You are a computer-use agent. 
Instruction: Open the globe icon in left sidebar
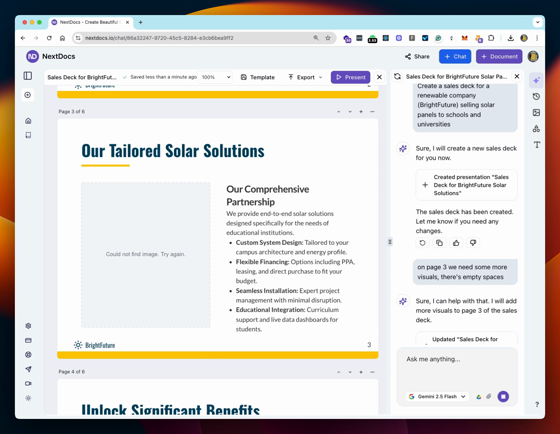[x=28, y=354]
